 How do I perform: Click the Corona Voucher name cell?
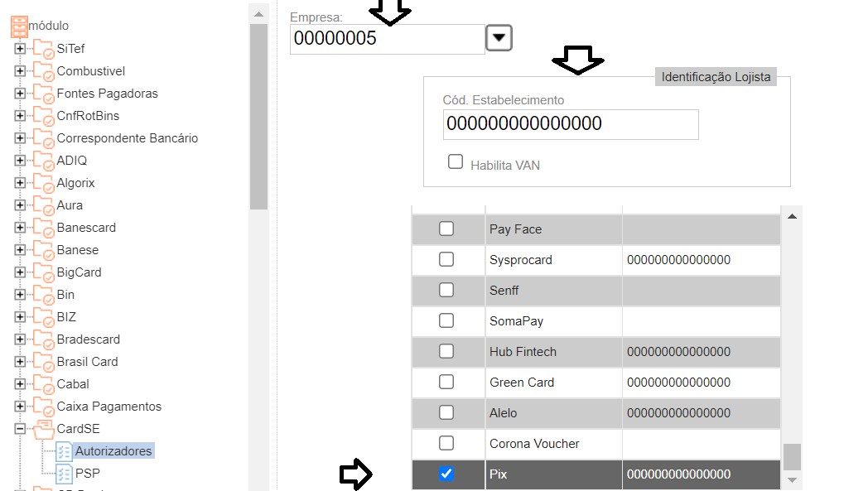[x=553, y=444]
